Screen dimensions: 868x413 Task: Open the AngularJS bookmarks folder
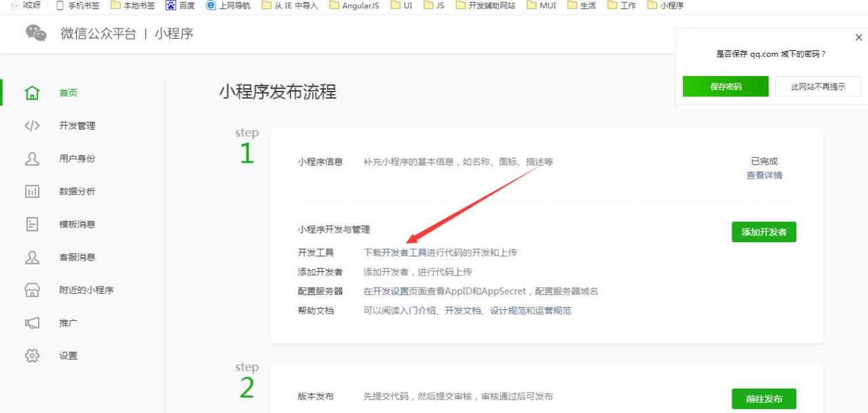[x=354, y=5]
